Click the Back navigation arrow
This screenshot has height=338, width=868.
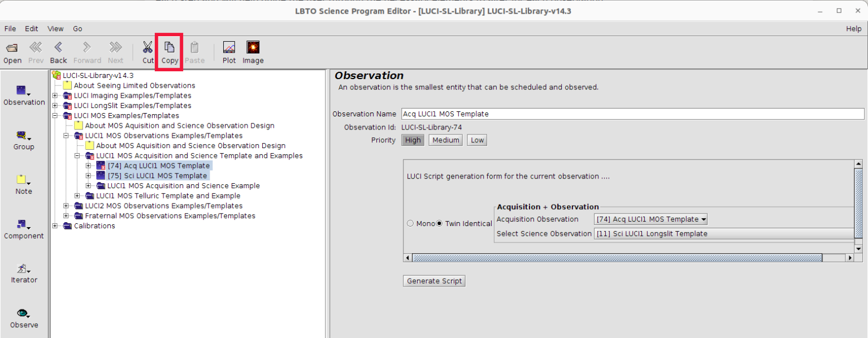58,48
